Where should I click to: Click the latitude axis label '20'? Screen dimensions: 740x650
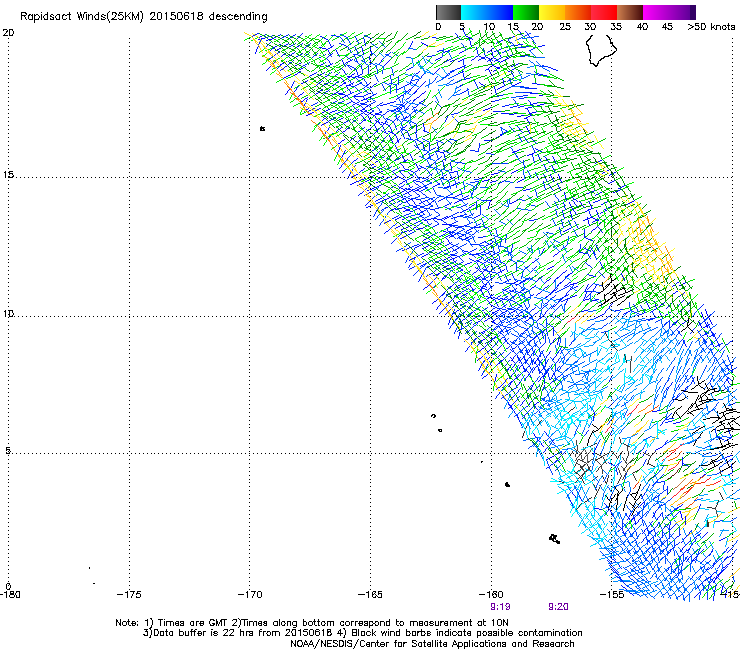pos(8,33)
